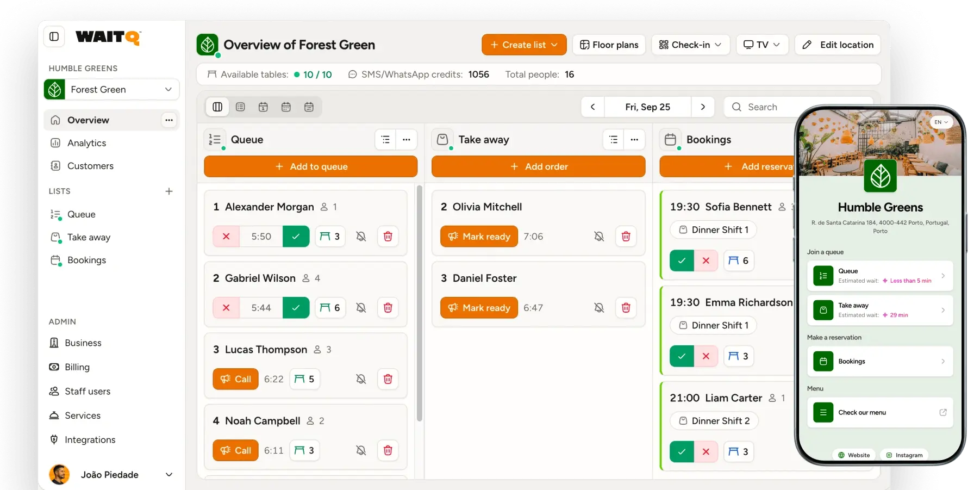The height and width of the screenshot is (490, 980).
Task: Open TV dropdown menu
Action: click(x=762, y=45)
